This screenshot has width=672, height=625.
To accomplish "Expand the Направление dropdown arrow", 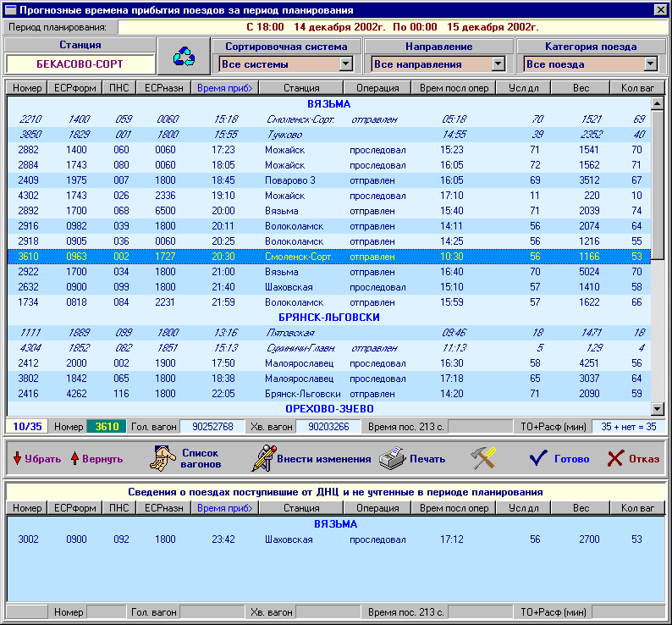I will (x=498, y=64).
